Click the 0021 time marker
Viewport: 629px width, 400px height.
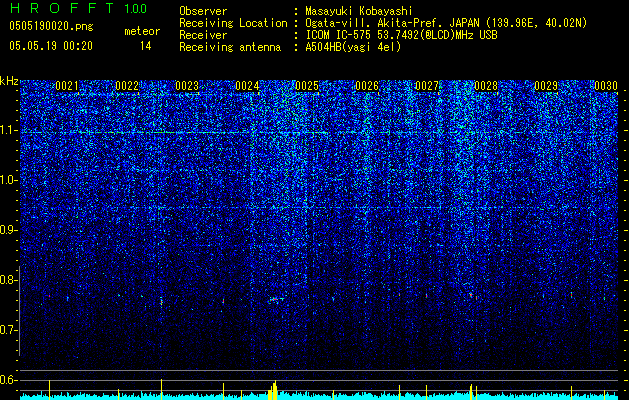click(x=67, y=86)
